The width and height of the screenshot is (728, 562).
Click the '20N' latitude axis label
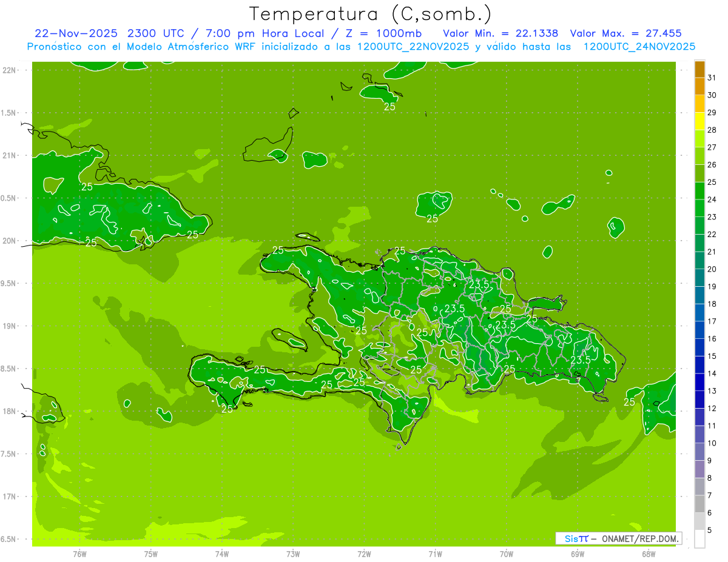click(8, 241)
